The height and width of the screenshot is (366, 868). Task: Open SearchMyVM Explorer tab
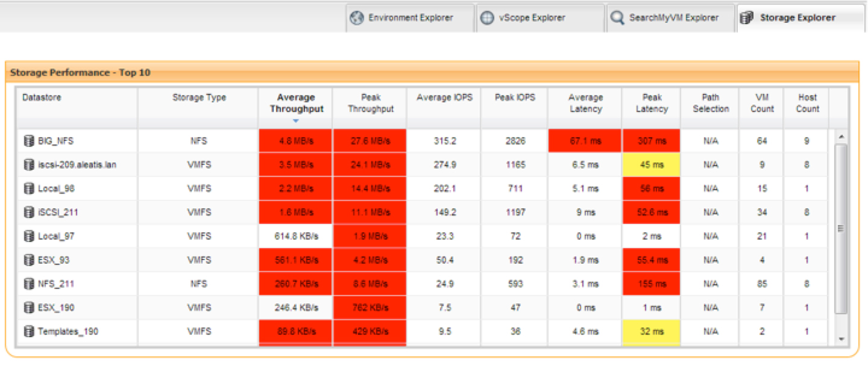tap(670, 18)
